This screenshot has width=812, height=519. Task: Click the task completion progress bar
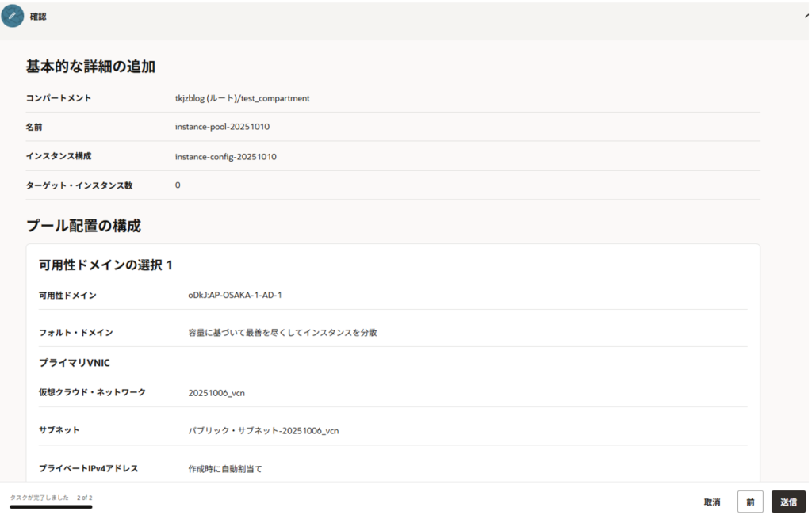(x=51, y=506)
